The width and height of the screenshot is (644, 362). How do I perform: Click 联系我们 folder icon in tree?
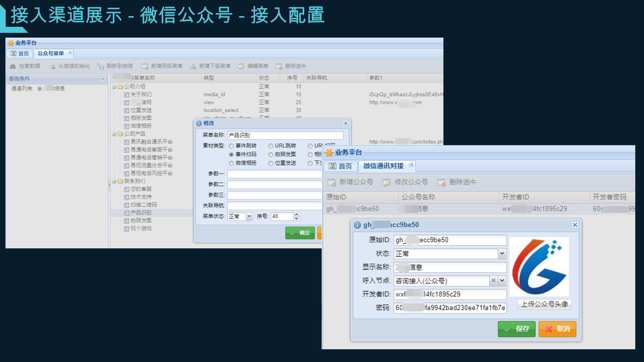pos(120,181)
